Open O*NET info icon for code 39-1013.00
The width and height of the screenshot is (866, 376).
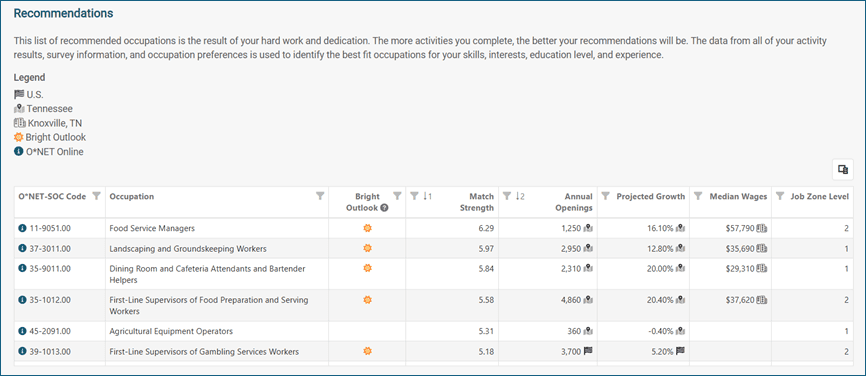coord(22,351)
